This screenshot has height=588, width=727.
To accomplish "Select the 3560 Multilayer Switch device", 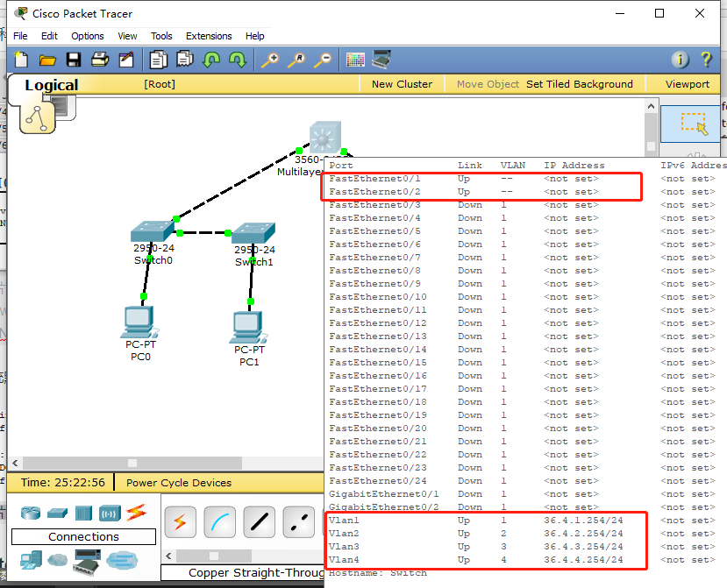I will 325,138.
